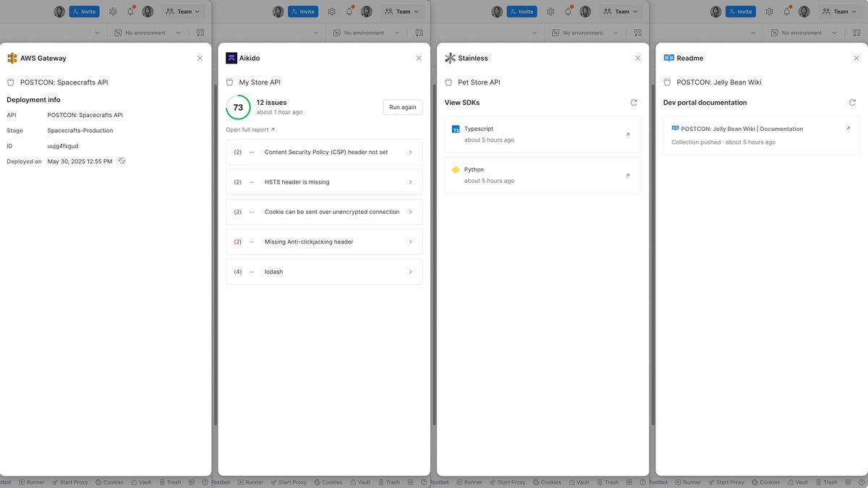Open Cookies below the Stainless panel
This screenshot has width=868, height=488.
pyautogui.click(x=547, y=482)
